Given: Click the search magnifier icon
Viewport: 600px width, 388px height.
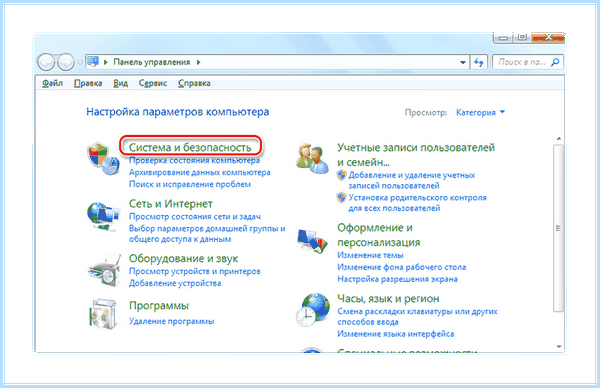Looking at the screenshot, I should click(555, 62).
